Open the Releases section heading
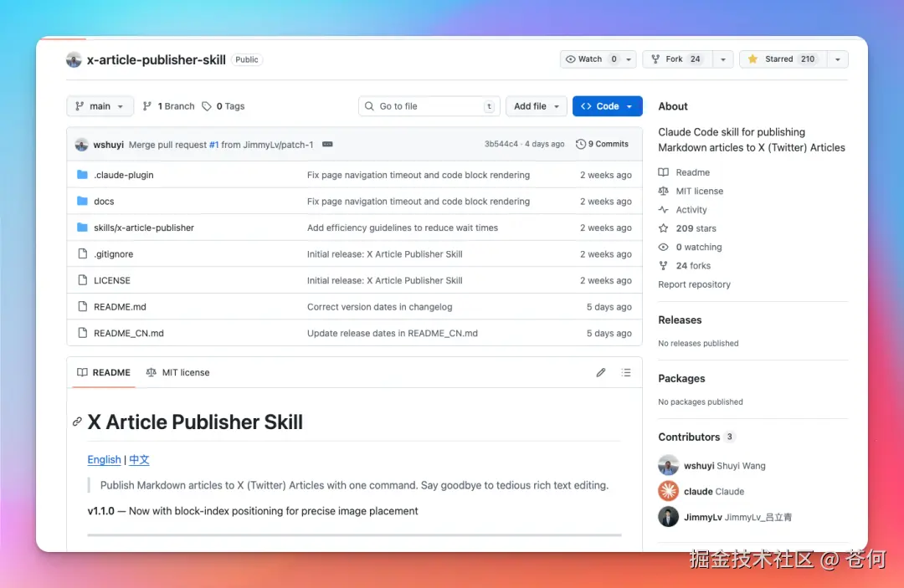This screenshot has width=904, height=588. pos(680,320)
